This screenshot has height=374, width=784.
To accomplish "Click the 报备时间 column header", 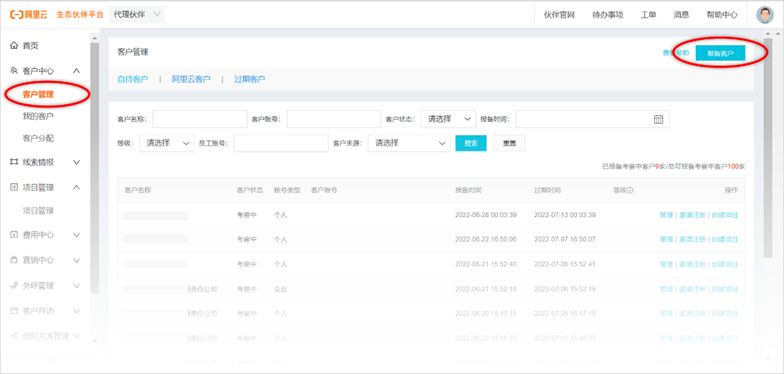I will 468,190.
